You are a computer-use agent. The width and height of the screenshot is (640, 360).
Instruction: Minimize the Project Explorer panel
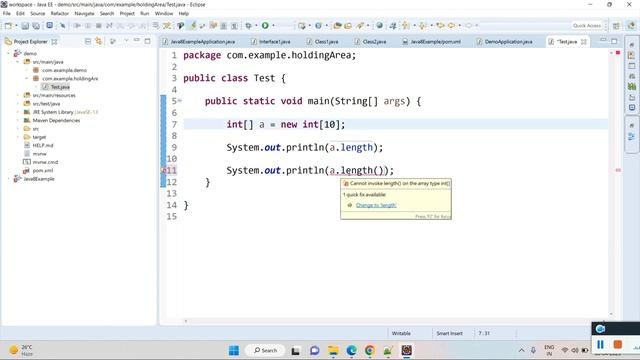point(137,41)
